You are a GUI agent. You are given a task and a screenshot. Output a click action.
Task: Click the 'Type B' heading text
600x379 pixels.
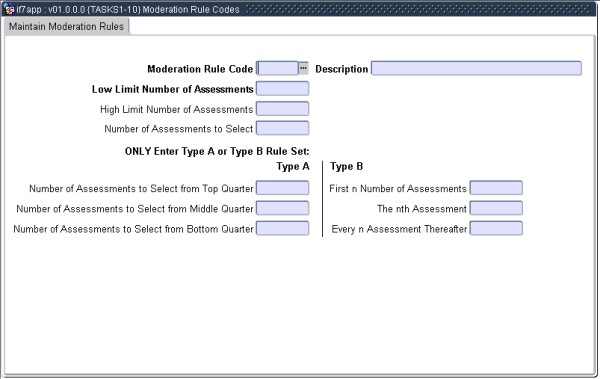346,167
